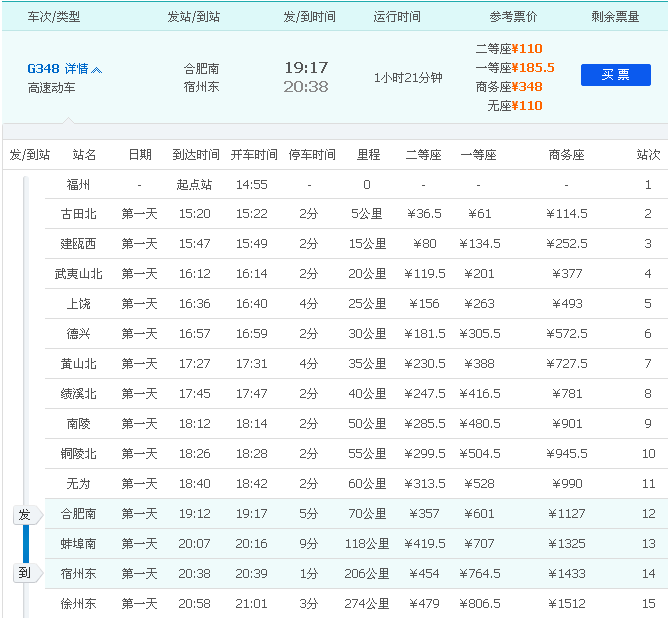Screen dimensions: 668x618
Task: Click departure time 19:17 in summary
Action: click(x=306, y=67)
